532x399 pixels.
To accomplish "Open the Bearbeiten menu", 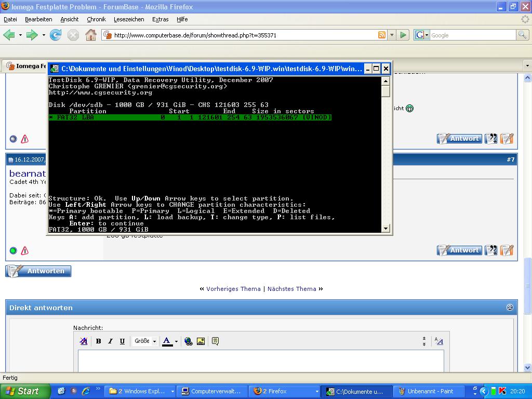I will pos(38,19).
